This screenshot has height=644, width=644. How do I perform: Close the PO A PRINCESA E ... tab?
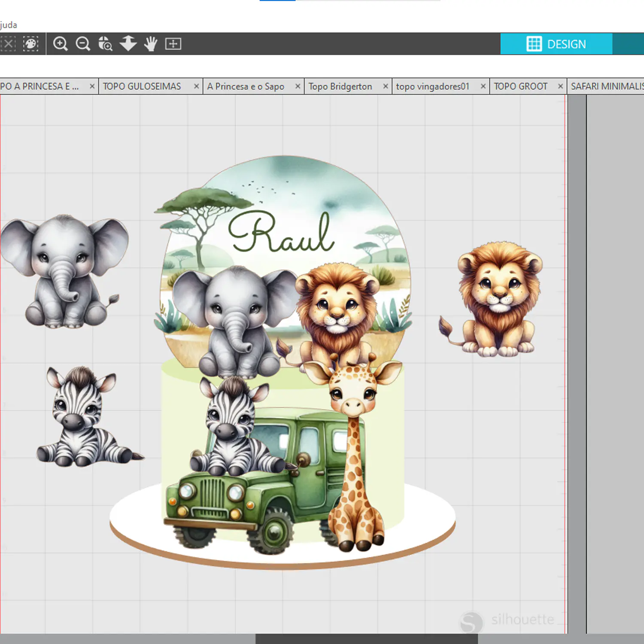(92, 86)
